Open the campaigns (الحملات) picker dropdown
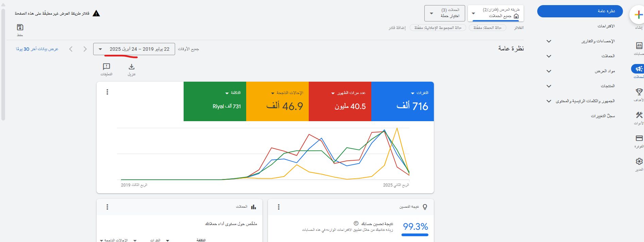The height and width of the screenshot is (242, 644). tap(445, 13)
